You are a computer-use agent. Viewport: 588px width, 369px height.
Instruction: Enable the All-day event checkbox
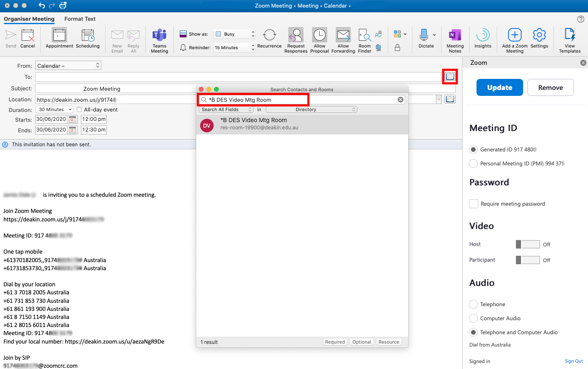(79, 110)
